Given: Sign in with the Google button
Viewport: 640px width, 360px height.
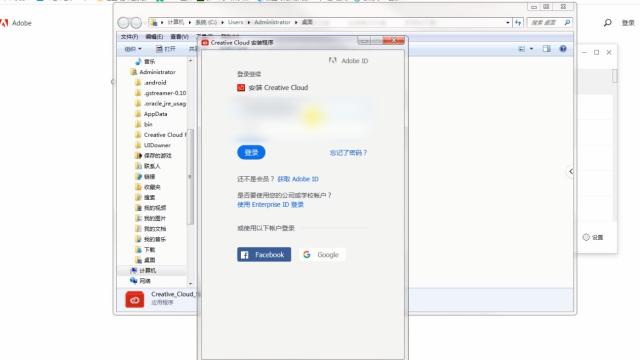Looking at the screenshot, I should pyautogui.click(x=322, y=255).
